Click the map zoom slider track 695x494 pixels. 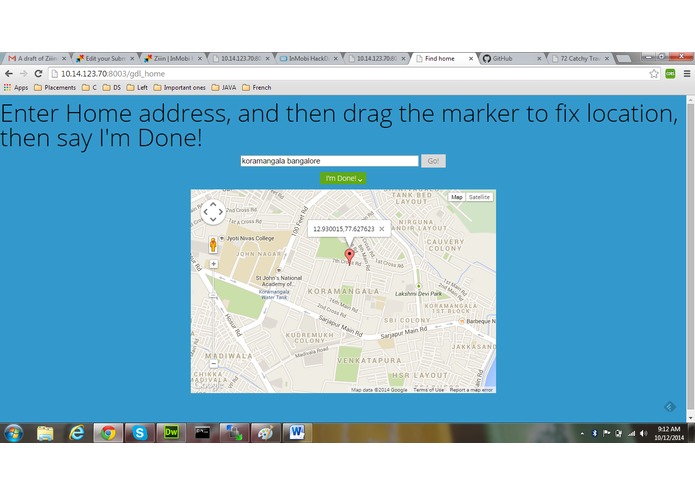[213, 315]
